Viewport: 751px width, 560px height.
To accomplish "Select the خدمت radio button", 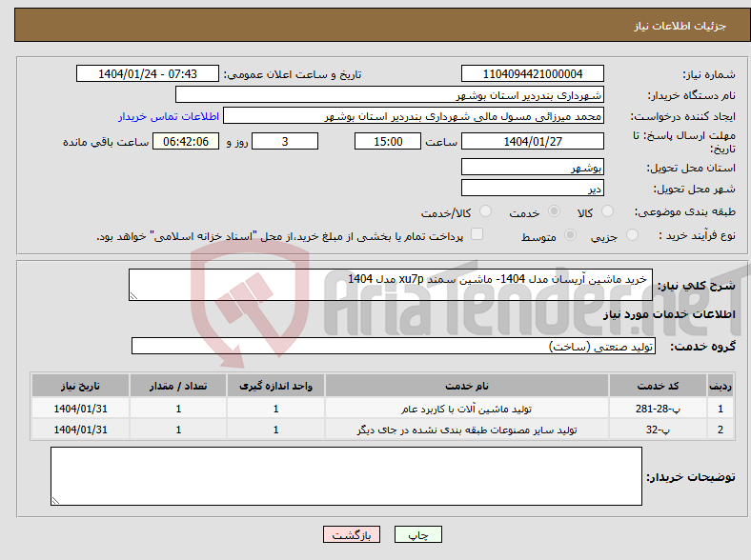I will 554,211.
